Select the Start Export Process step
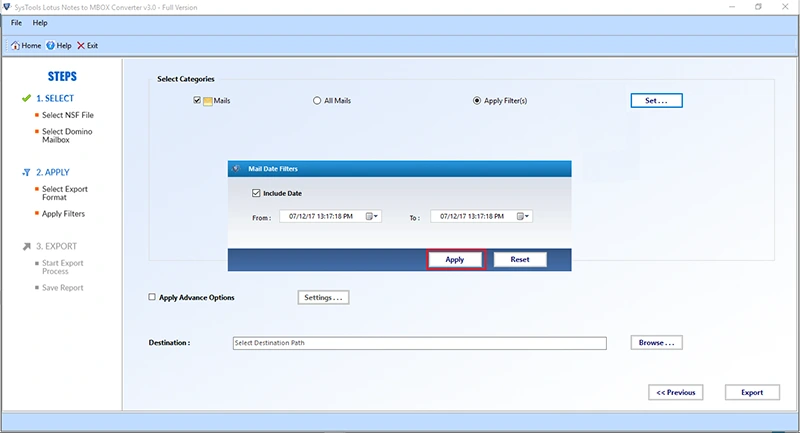This screenshot has height=433, width=800. (x=62, y=267)
